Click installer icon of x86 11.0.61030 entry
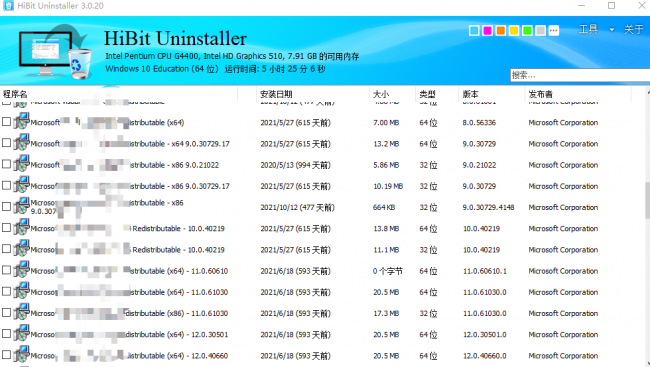The image size is (650, 367). [21, 312]
